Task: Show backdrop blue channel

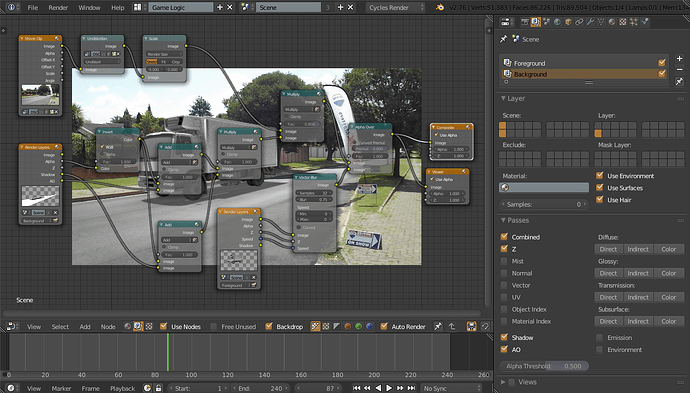Action: [x=369, y=327]
